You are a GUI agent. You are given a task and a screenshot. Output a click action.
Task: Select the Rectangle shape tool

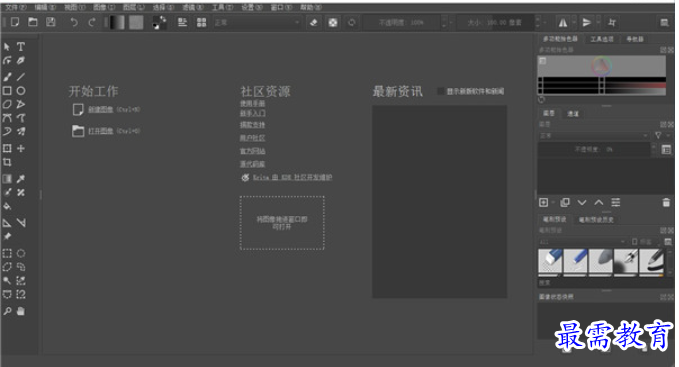coord(7,91)
